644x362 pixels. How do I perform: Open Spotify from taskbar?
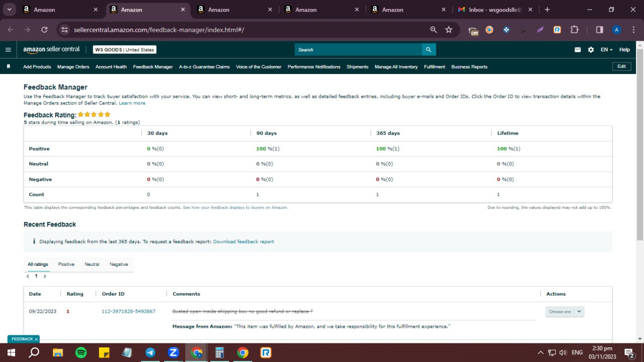[x=80, y=352]
